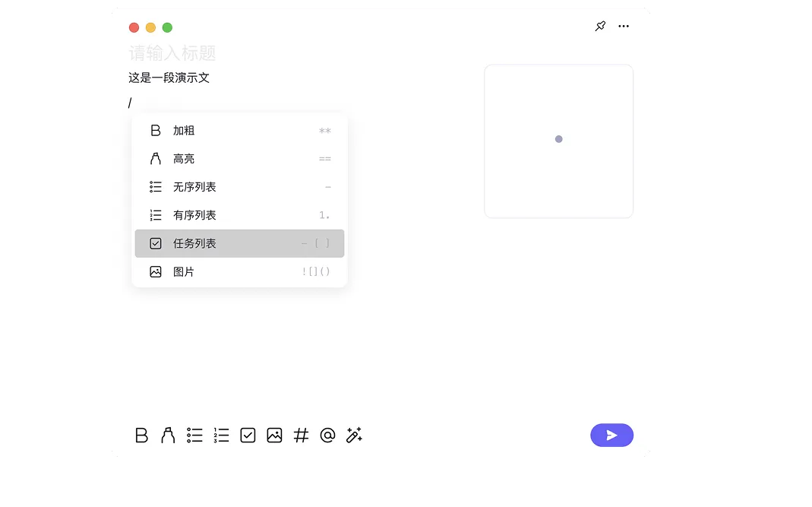
Task: Close the window with the red button
Action: [134, 27]
